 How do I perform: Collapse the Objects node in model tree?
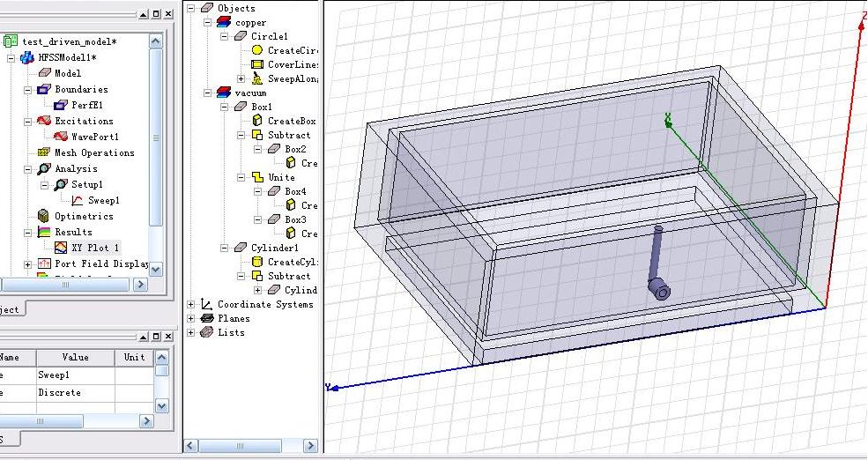[x=191, y=8]
